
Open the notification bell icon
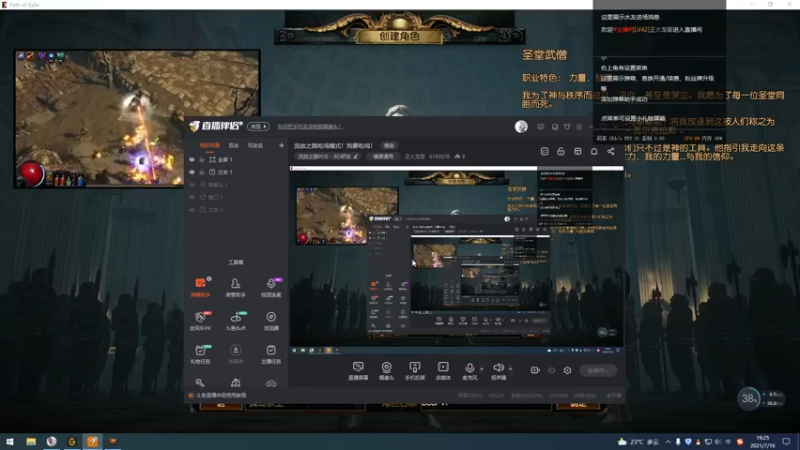click(594, 152)
